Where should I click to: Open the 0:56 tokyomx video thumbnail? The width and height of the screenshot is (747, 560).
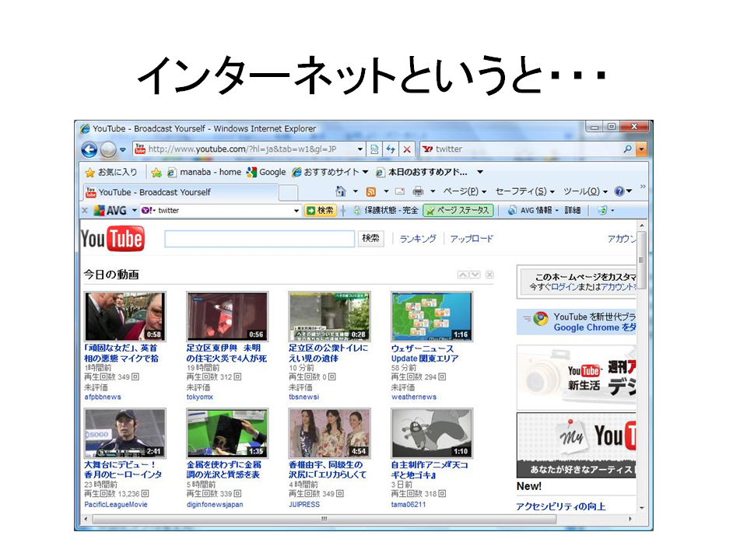227,317
